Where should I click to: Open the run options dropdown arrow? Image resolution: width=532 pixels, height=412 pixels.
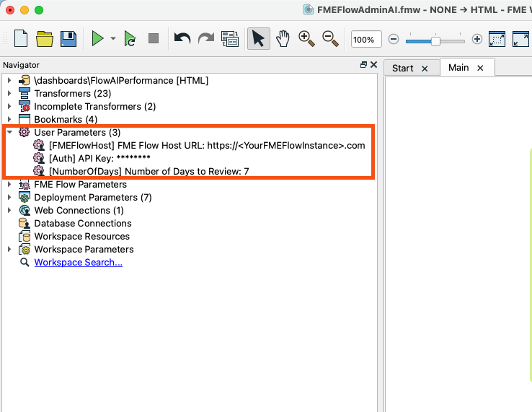[x=113, y=38]
